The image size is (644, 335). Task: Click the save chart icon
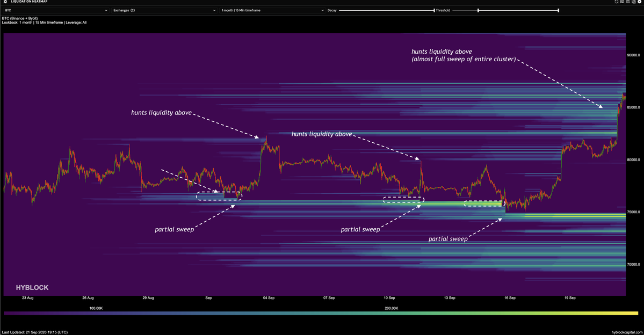(628, 2)
